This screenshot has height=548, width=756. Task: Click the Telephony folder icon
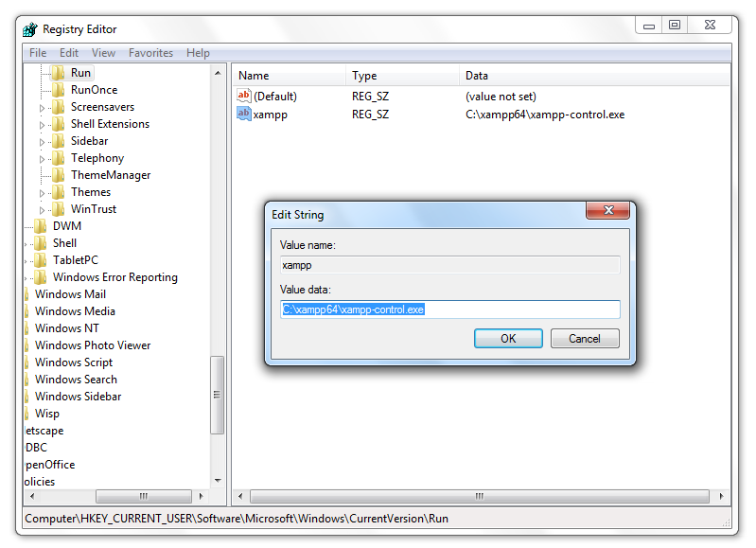58,158
